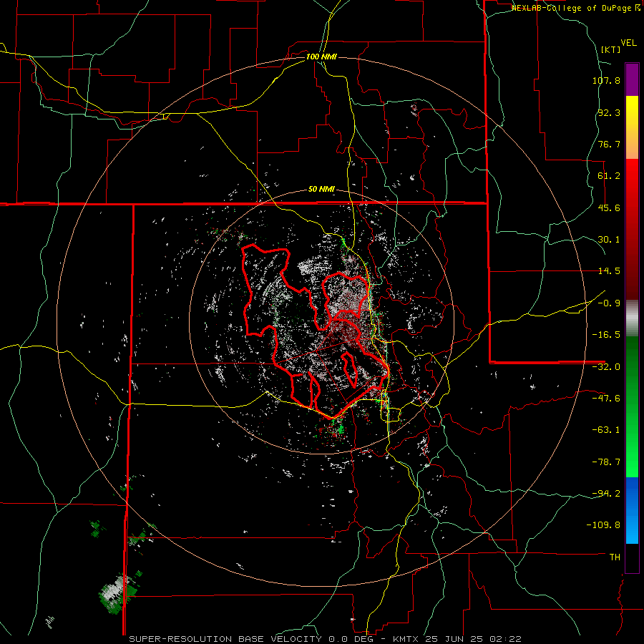644x644 pixels.
Task: Click the [KT] units label
Action: pos(610,49)
